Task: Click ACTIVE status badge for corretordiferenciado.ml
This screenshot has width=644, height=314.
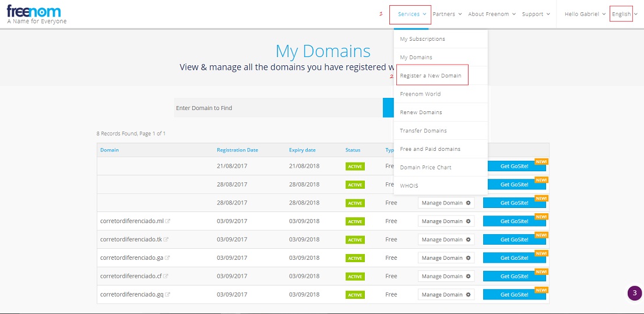Action: (356, 221)
